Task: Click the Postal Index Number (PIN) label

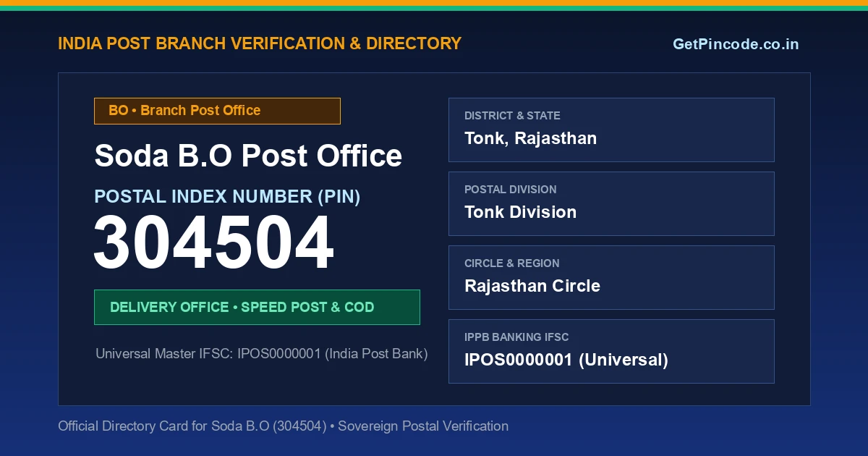Action: point(227,196)
